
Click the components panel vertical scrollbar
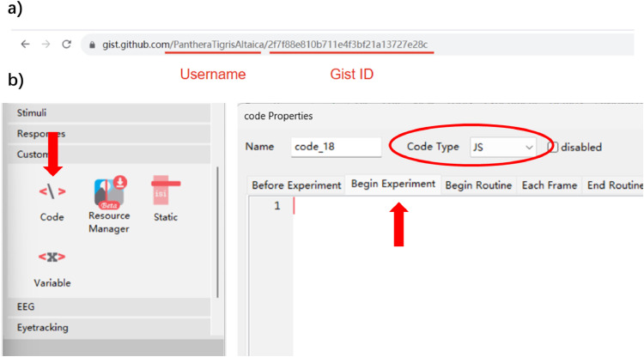pyautogui.click(x=217, y=232)
